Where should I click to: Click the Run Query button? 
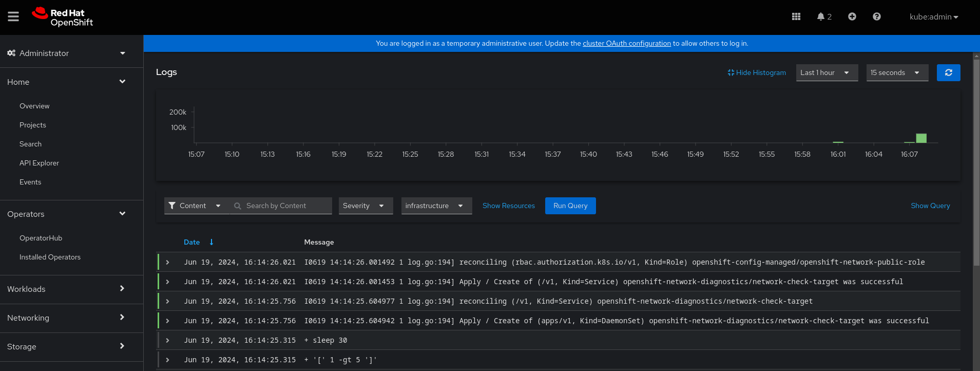pyautogui.click(x=570, y=206)
